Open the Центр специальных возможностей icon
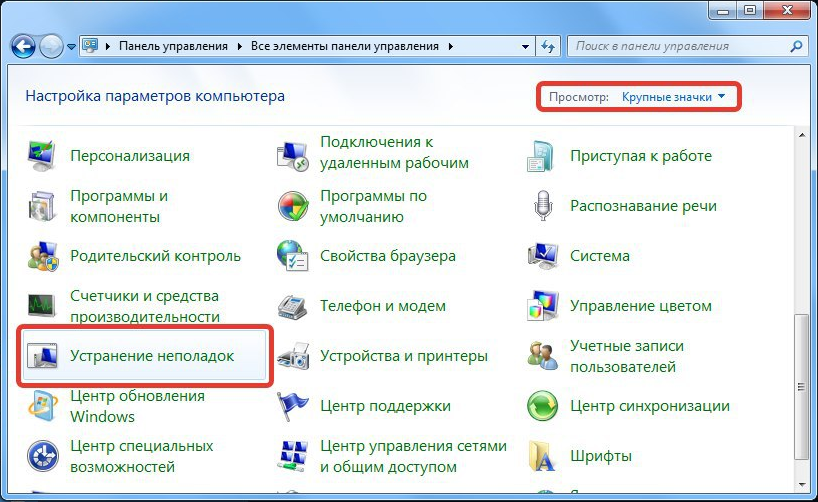The image size is (818, 502). click(x=42, y=456)
